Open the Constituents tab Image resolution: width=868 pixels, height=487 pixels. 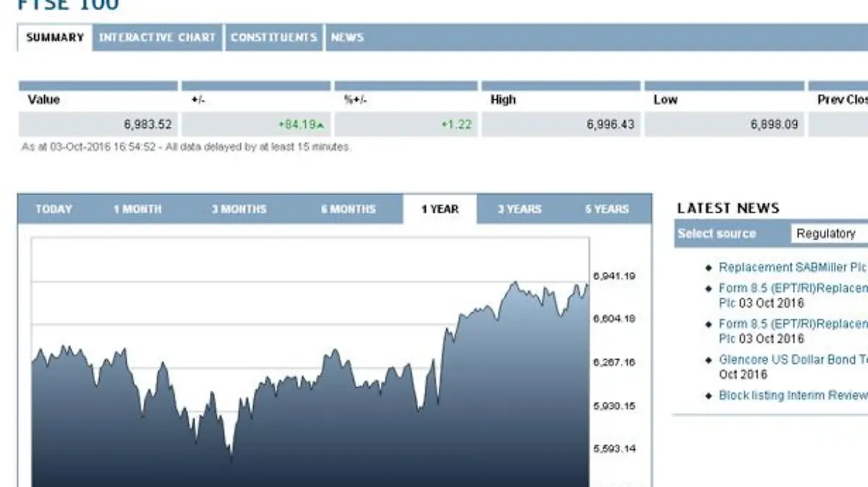(273, 38)
